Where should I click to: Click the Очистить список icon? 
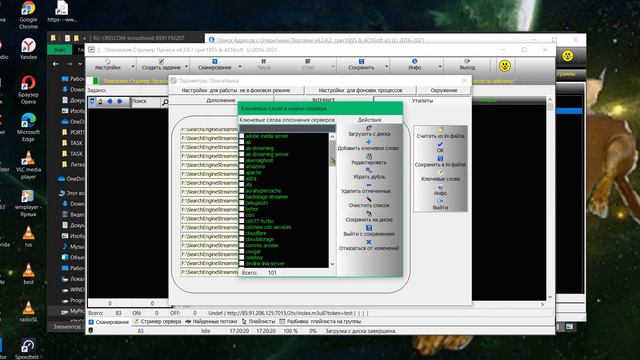[x=369, y=199]
